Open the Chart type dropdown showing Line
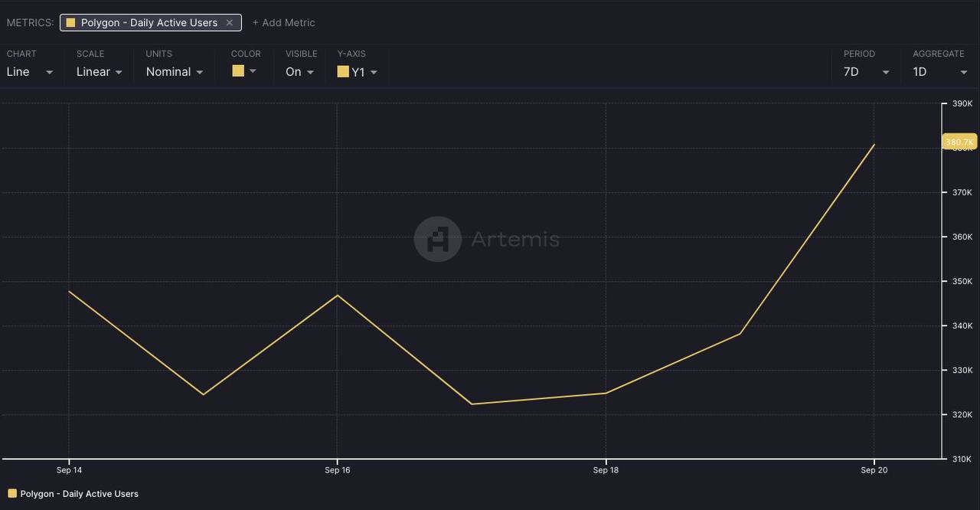 point(30,72)
